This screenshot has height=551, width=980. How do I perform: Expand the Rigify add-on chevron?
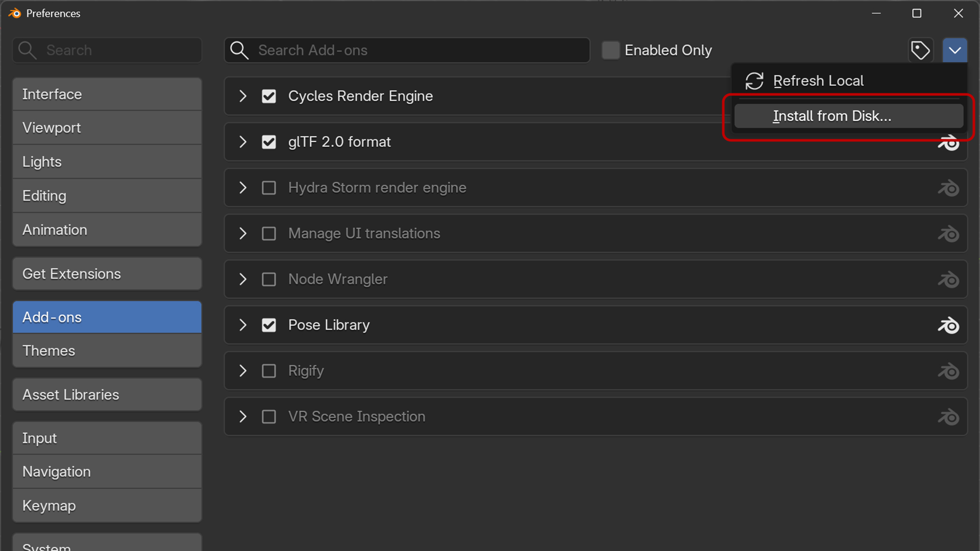[x=243, y=371]
